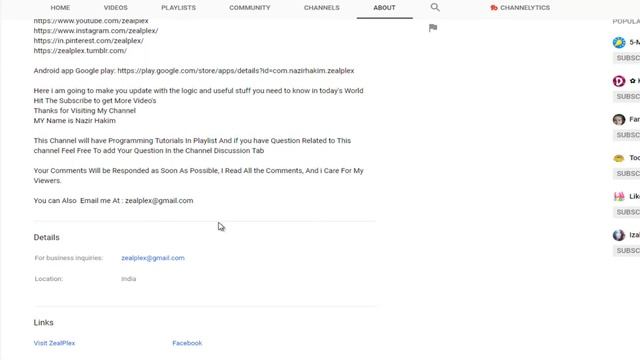The width and height of the screenshot is (640, 360).
Task: Subscribe to the Iza channel
Action: [x=627, y=250]
